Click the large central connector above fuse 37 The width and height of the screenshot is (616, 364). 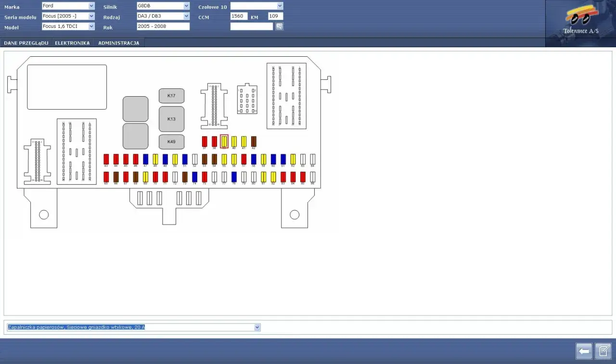(x=214, y=106)
